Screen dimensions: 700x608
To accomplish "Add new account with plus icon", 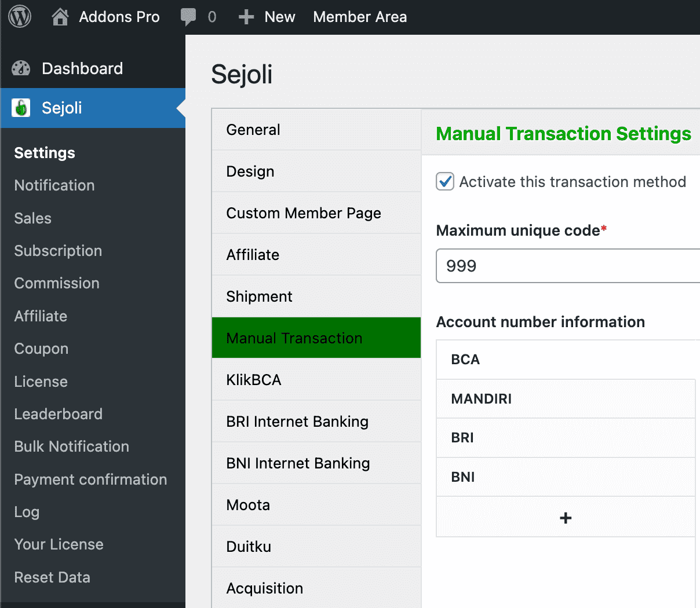I will coord(566,518).
